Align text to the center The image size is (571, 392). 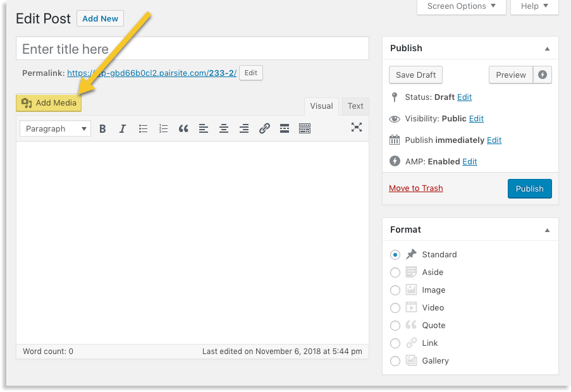(x=224, y=128)
